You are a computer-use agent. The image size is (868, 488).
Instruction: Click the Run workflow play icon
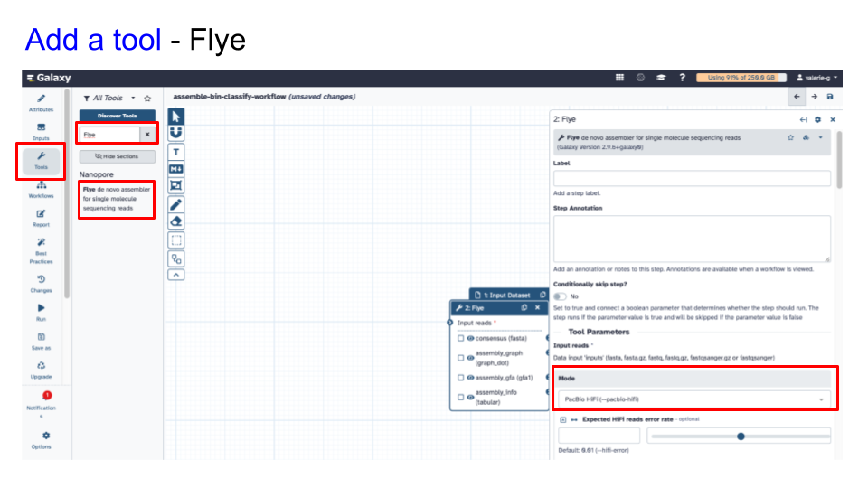(x=41, y=311)
